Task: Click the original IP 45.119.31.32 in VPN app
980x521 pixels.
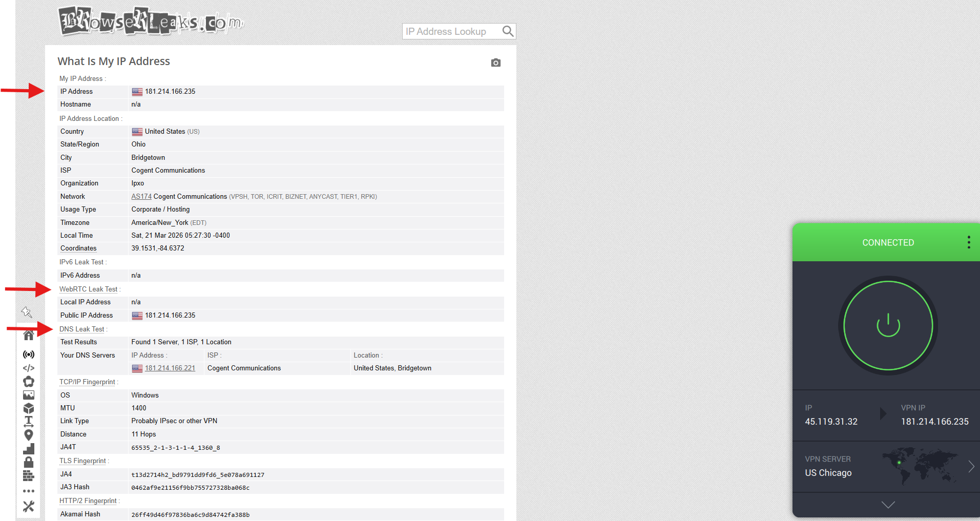Action: pyautogui.click(x=831, y=422)
